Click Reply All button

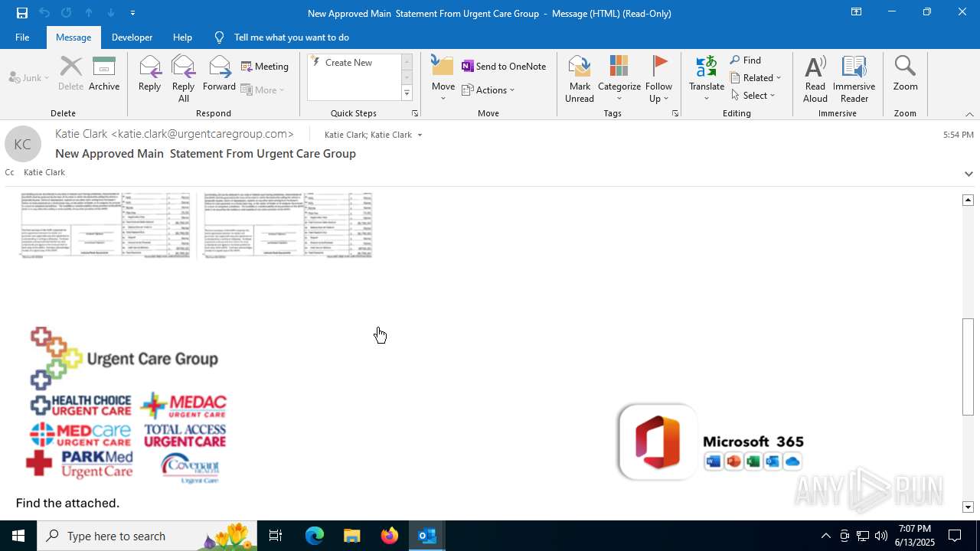pyautogui.click(x=184, y=79)
